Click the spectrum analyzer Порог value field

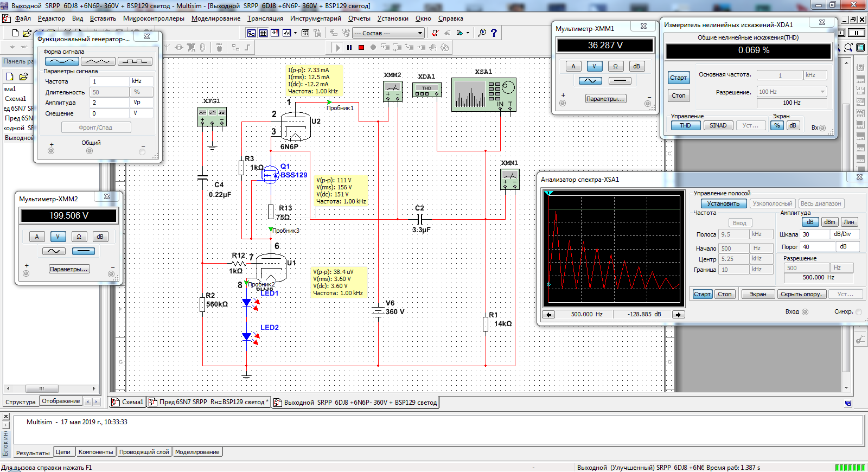pos(818,246)
